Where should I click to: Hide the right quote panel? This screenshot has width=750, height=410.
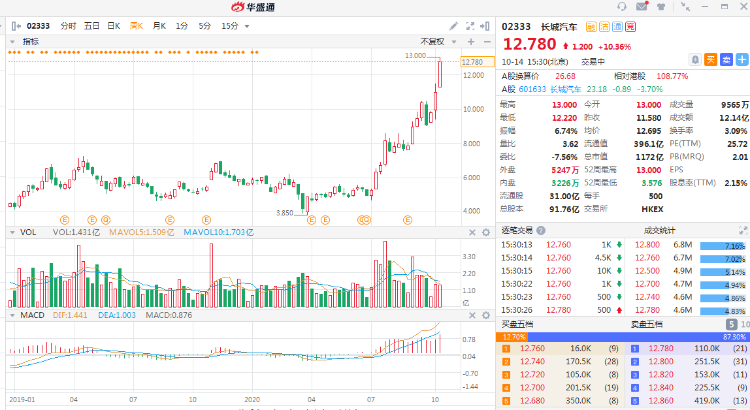point(485,26)
